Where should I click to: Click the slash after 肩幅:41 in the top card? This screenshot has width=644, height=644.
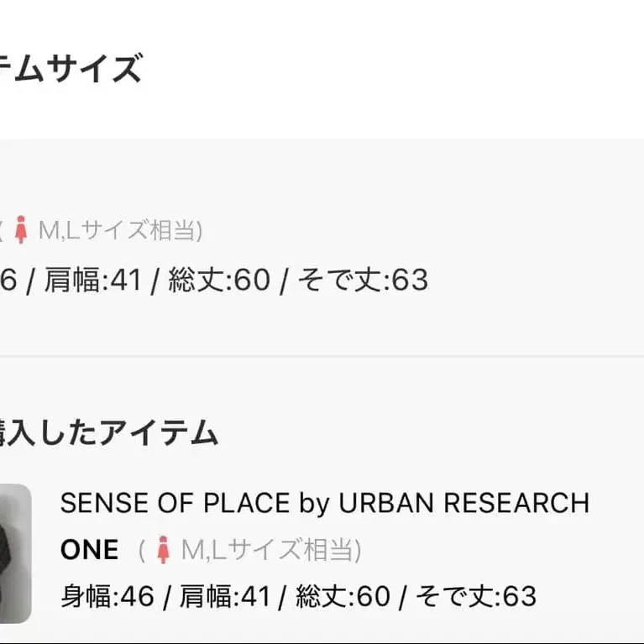(x=155, y=280)
